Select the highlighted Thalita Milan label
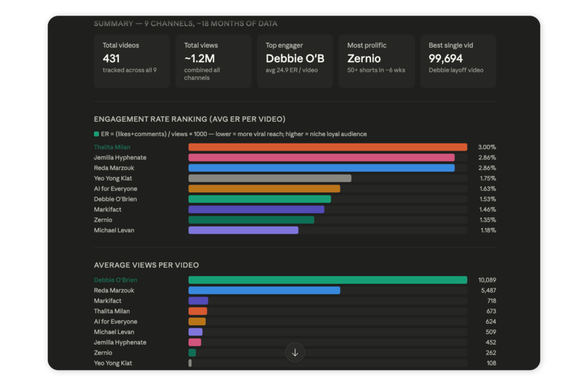 click(x=112, y=147)
